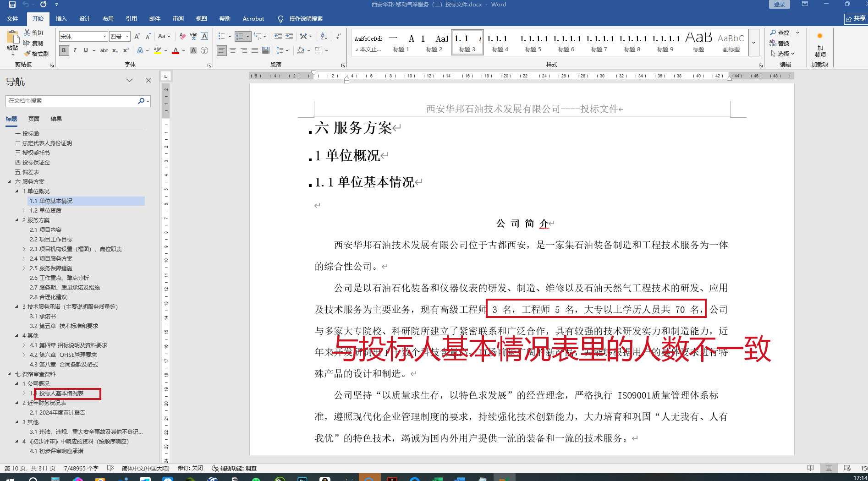Show or hide paragraph marks
The height and width of the screenshot is (481, 868).
point(338,36)
